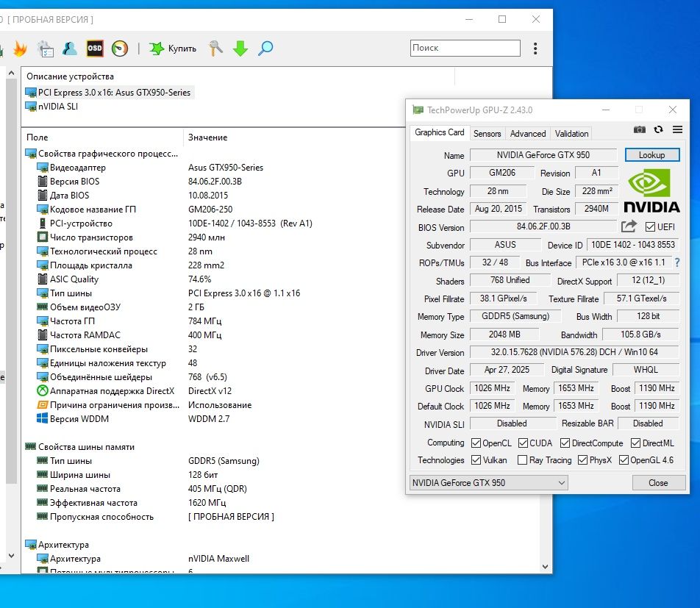Click the Число транзисторов chip icon
700x608 pixels.
click(x=42, y=237)
